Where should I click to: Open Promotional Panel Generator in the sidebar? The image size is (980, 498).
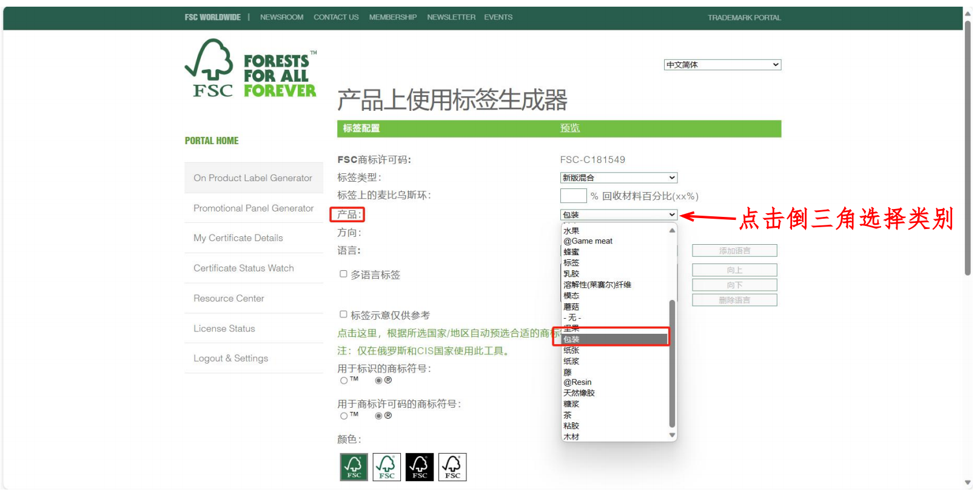pyautogui.click(x=253, y=208)
